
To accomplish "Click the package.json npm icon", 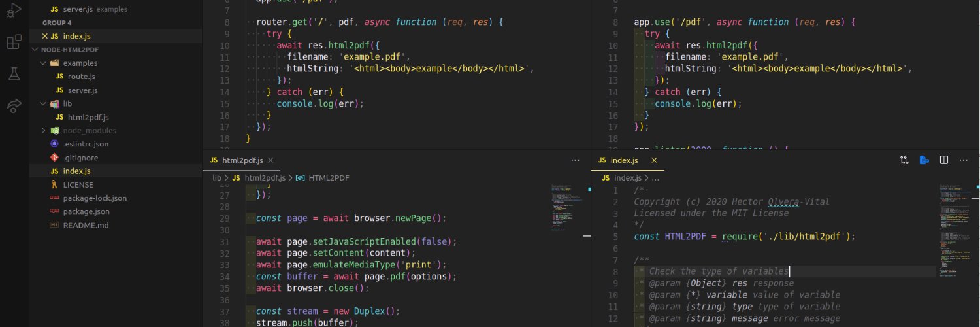I will [55, 211].
